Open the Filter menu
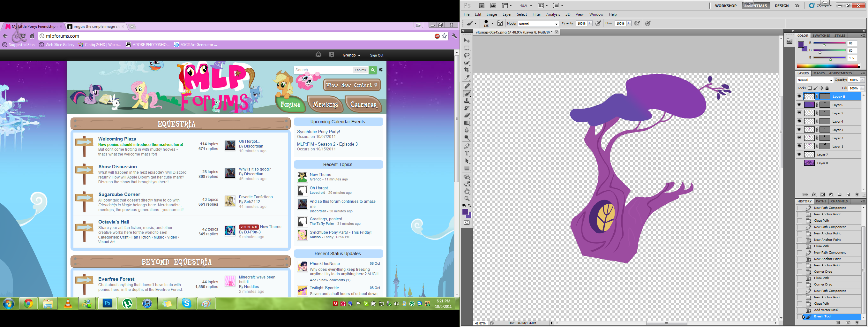This screenshot has height=327, width=868. pos(537,14)
